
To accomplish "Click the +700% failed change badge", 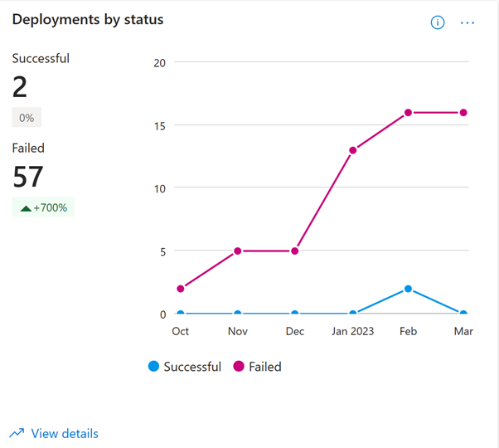I will (x=43, y=207).
